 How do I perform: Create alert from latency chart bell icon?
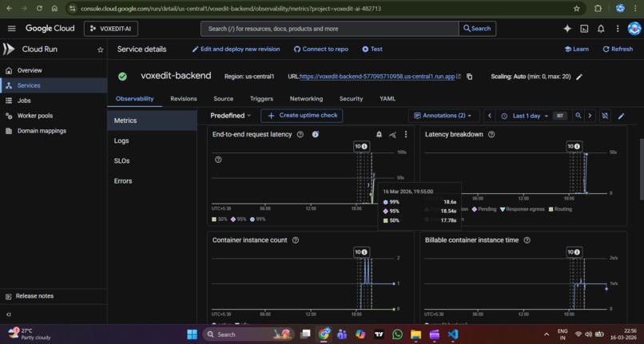click(x=379, y=134)
